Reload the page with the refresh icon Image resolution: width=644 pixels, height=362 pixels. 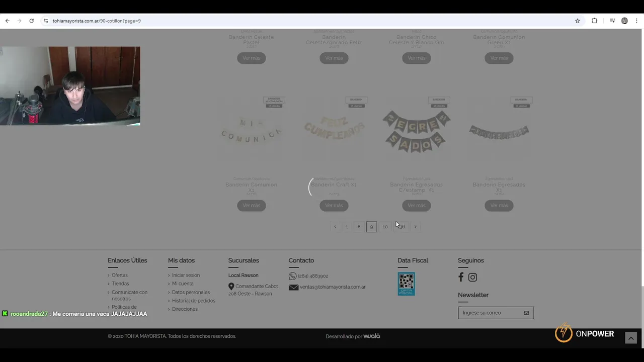tap(31, 21)
